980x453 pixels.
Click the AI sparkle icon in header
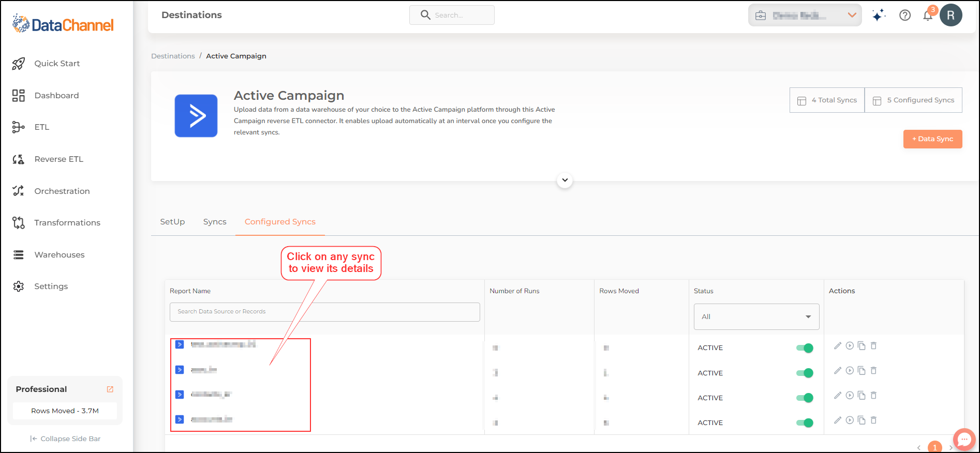[x=878, y=15]
